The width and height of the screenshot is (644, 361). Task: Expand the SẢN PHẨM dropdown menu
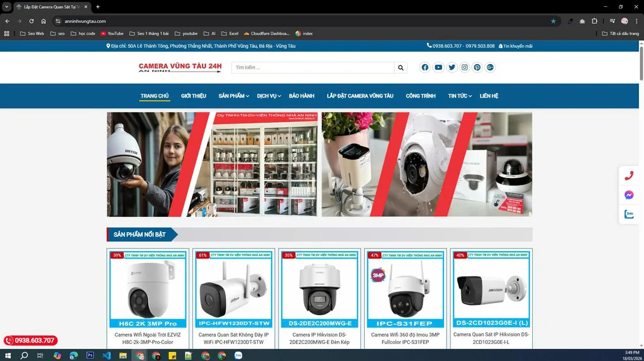pyautogui.click(x=234, y=96)
